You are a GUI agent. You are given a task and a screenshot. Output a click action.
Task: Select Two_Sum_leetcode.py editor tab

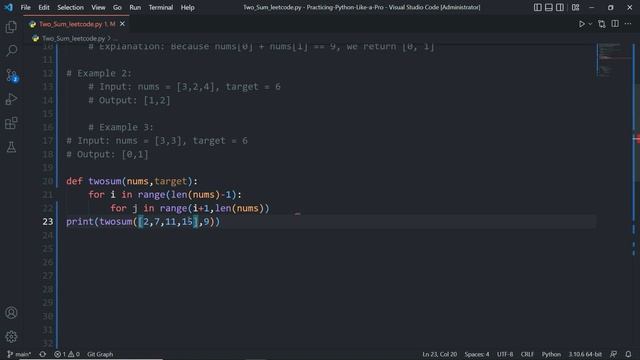[77, 24]
